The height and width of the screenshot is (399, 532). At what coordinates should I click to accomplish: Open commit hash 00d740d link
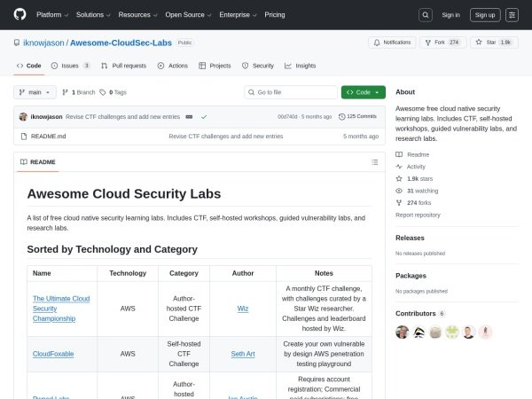[x=287, y=117]
